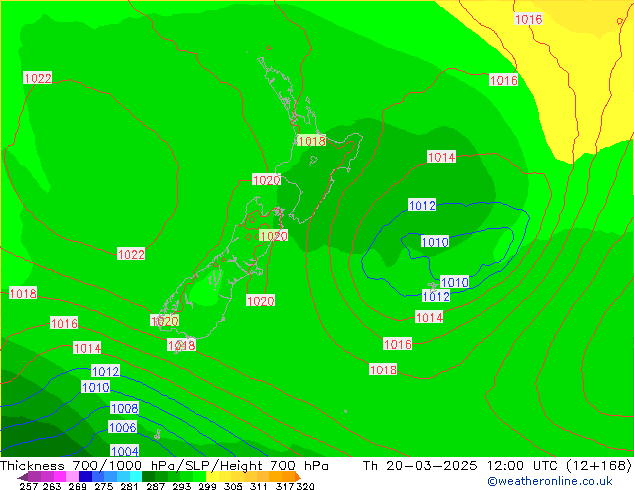
Task: Click the legend value 299
Action: coord(207,486)
